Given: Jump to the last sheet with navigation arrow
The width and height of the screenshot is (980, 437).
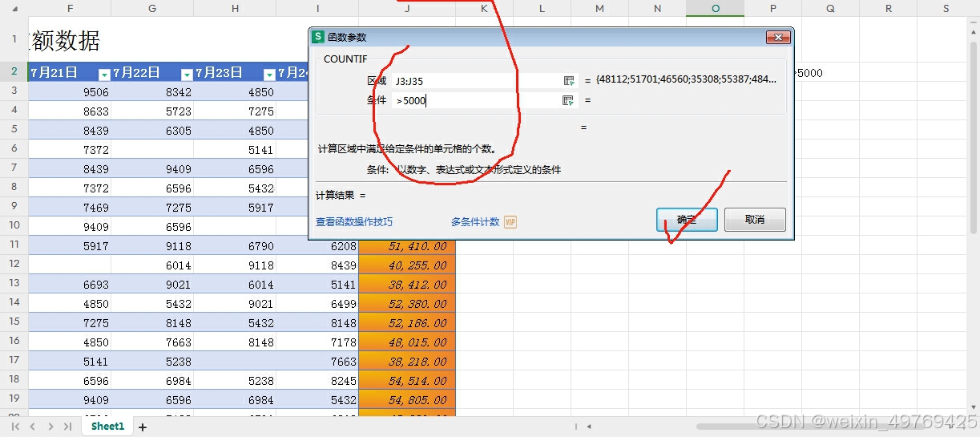Looking at the screenshot, I should pos(68,427).
